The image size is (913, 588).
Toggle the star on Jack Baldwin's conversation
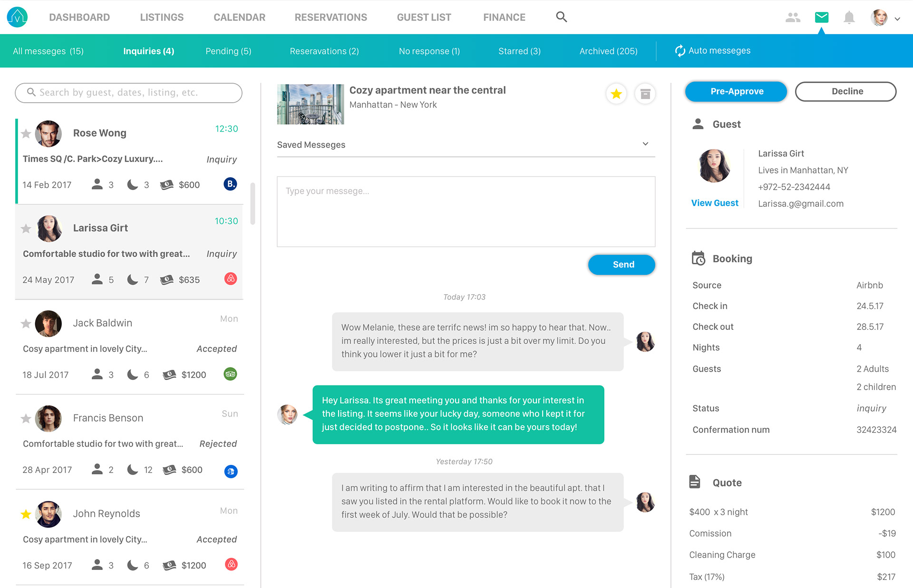pos(26,324)
